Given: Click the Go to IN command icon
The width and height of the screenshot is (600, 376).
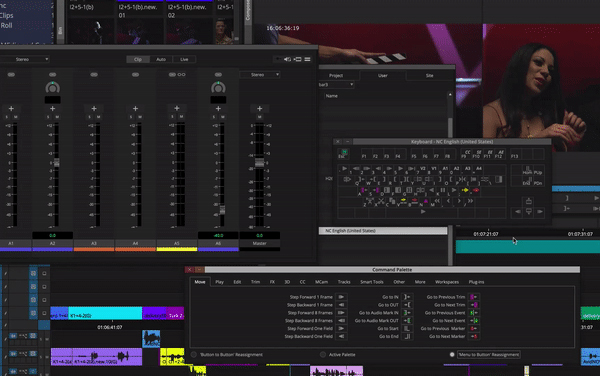Looking at the screenshot, I should pos(406,297).
